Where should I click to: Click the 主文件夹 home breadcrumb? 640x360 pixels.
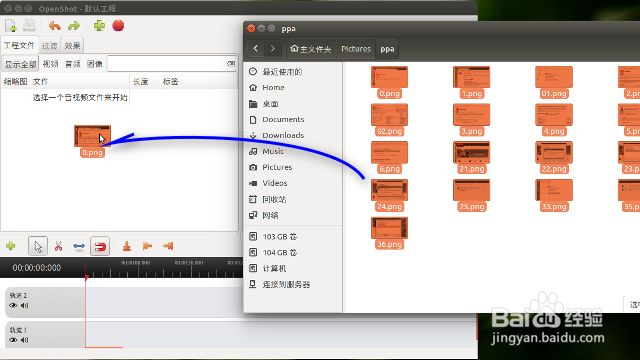(311, 49)
